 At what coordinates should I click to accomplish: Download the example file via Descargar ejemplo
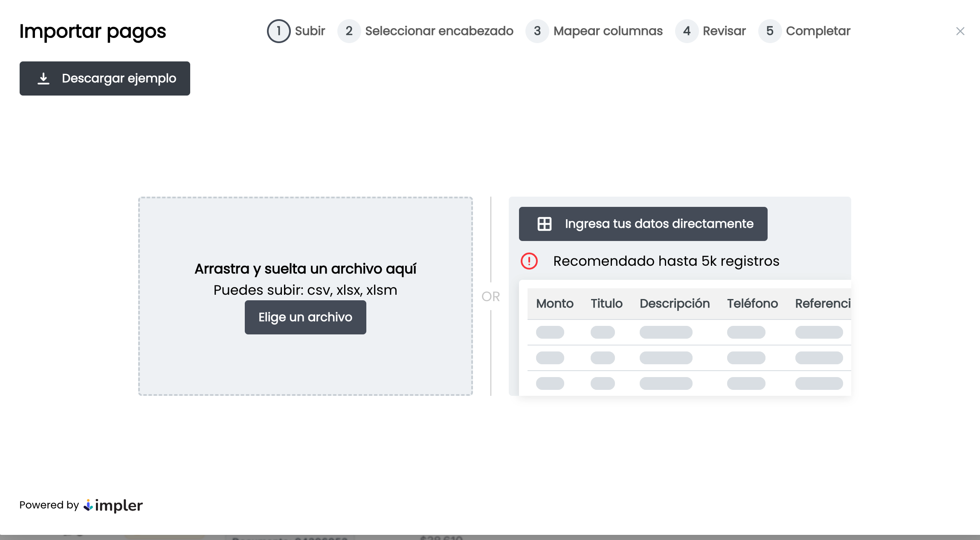(105, 78)
